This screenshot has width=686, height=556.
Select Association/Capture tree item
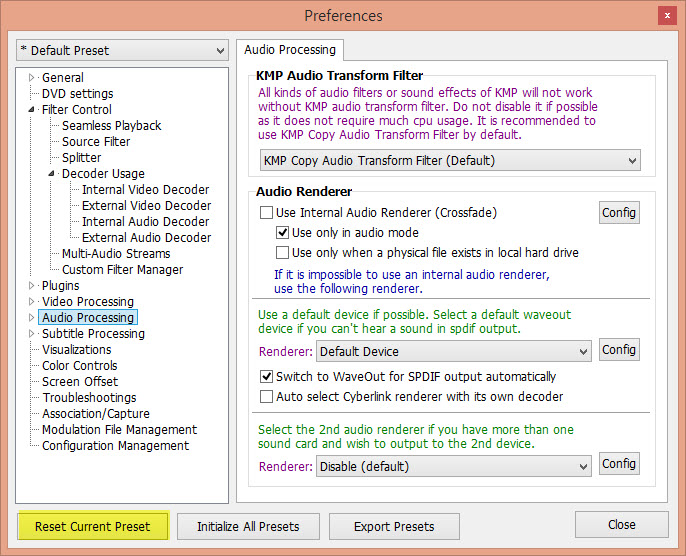95,413
